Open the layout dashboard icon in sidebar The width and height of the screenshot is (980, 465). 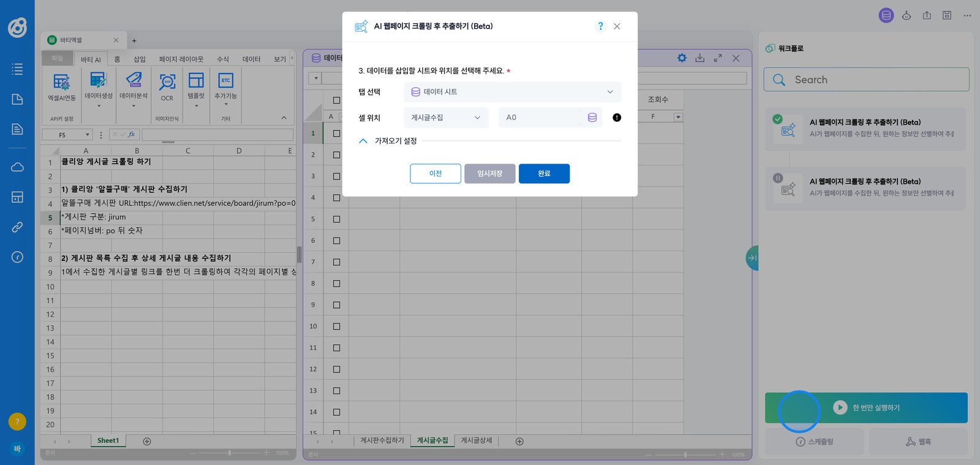point(17,197)
